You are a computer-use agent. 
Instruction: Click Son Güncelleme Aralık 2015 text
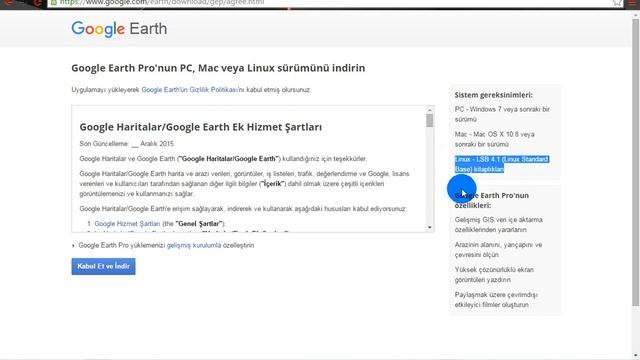coord(127,144)
